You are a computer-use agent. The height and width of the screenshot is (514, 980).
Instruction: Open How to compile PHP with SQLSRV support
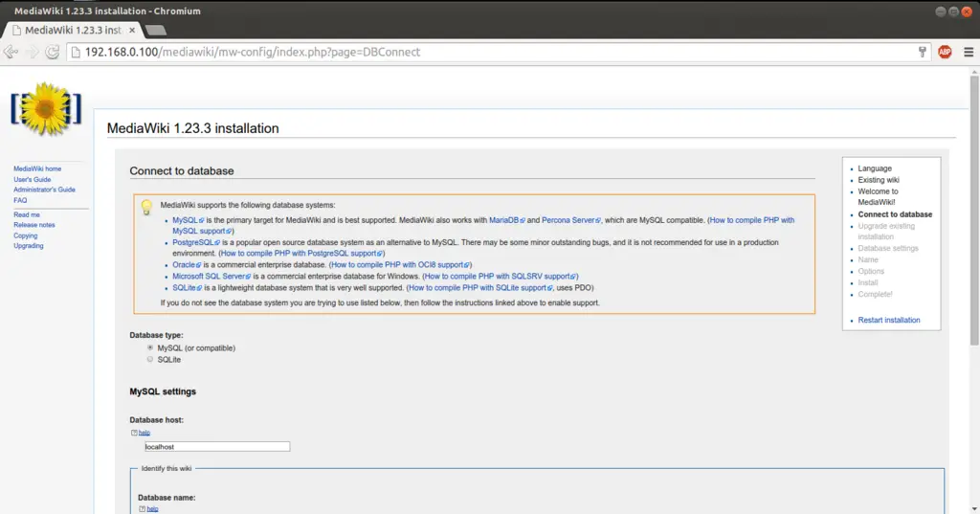coord(500,277)
